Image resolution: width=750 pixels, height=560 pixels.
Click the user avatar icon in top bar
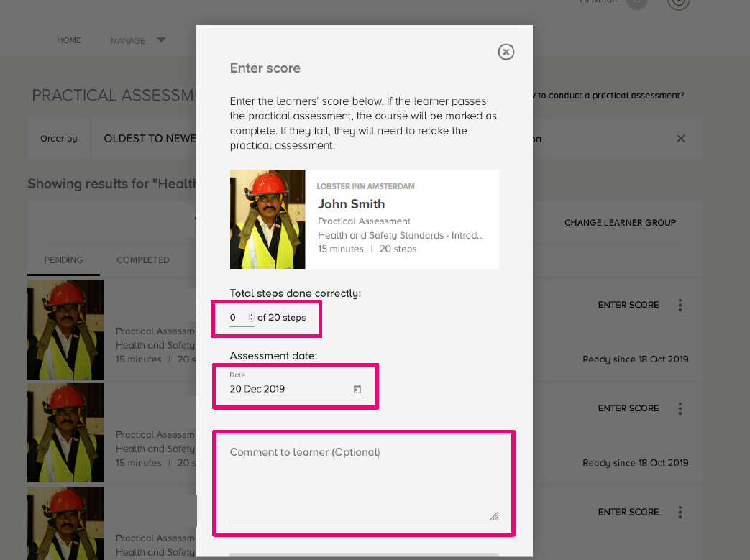tap(636, 4)
